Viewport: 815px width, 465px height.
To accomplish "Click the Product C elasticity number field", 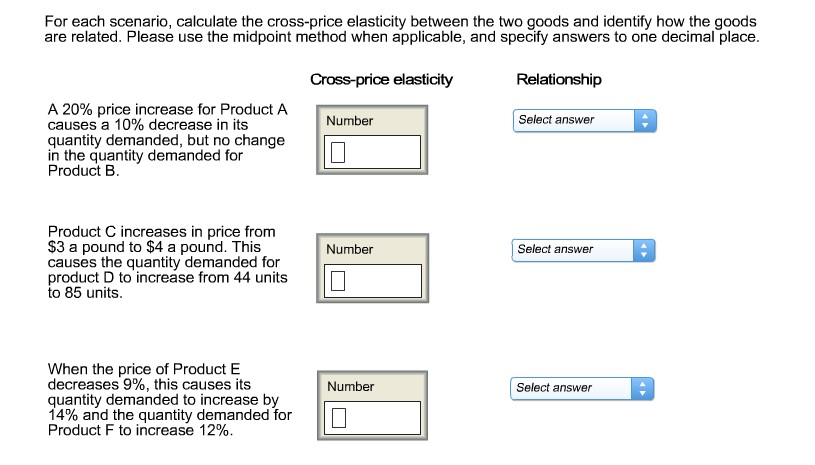I will click(x=373, y=281).
